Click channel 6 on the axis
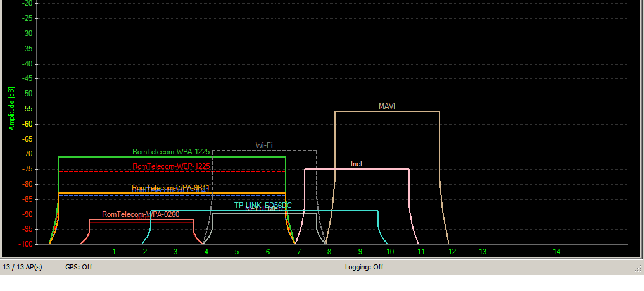This screenshot has height=291, width=644. pos(268,252)
